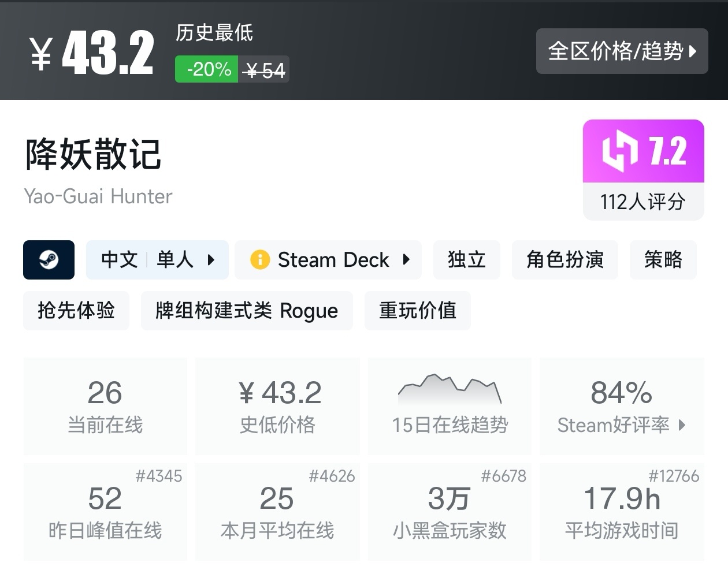Screen dimensions: 728x566
Task: Tap the rank #4345 label
Action: pos(159,476)
